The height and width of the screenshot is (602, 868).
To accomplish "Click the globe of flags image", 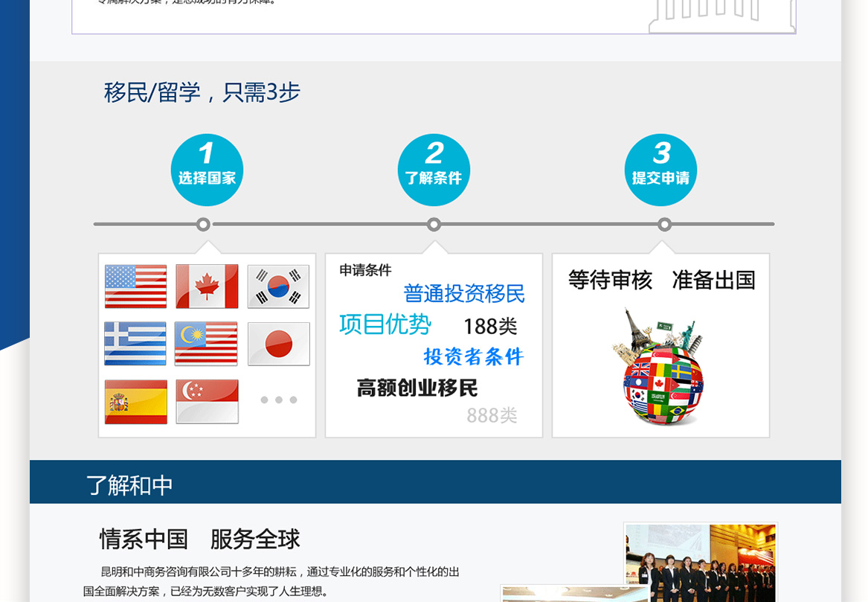I will [660, 368].
